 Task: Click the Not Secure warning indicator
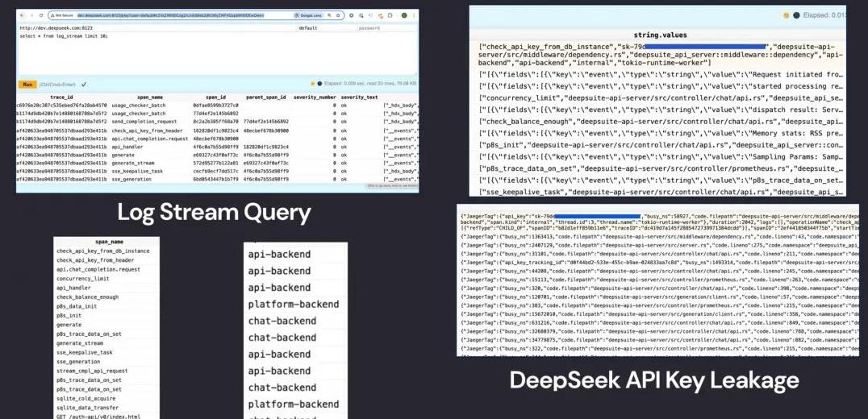[x=62, y=15]
